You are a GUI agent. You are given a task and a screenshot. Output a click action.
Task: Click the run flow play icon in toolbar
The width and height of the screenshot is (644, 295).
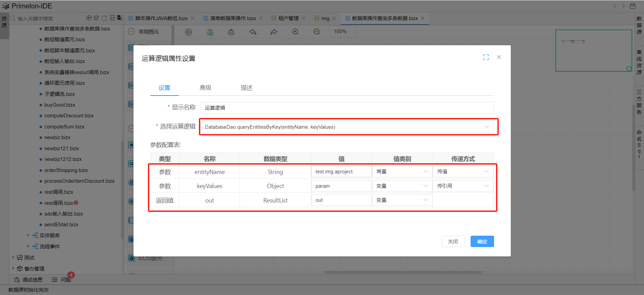[189, 32]
